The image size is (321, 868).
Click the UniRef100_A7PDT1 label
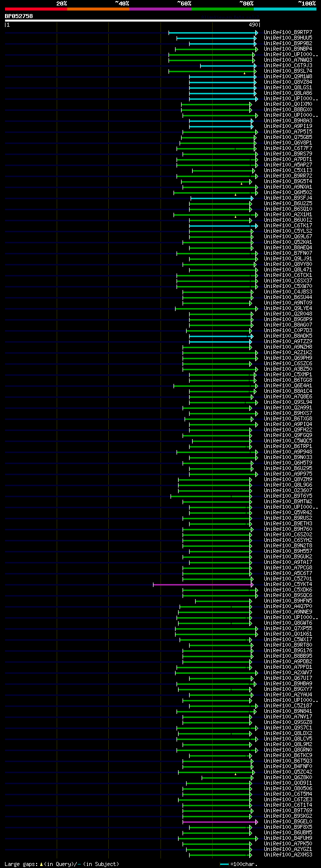(x=288, y=159)
